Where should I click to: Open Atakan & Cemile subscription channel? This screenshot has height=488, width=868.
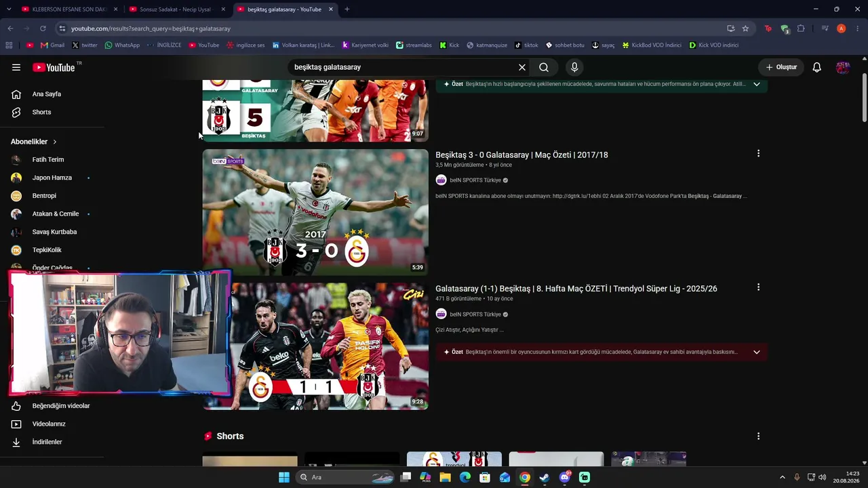pos(56,213)
